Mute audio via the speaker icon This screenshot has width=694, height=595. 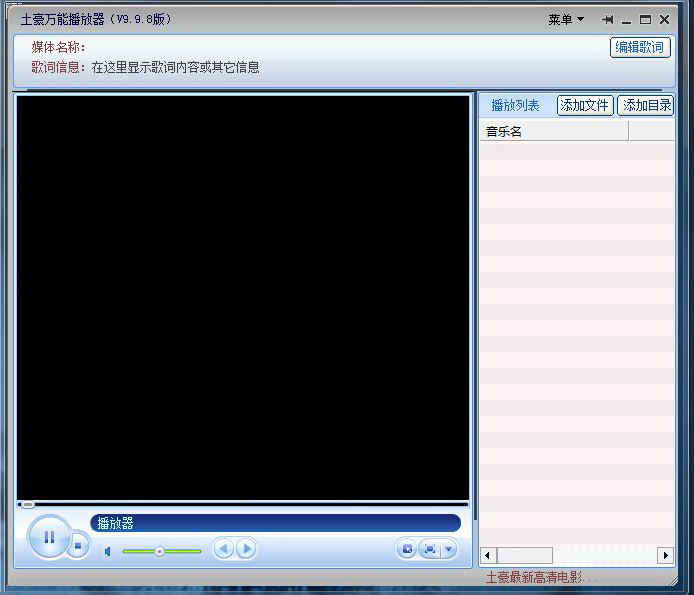click(108, 552)
